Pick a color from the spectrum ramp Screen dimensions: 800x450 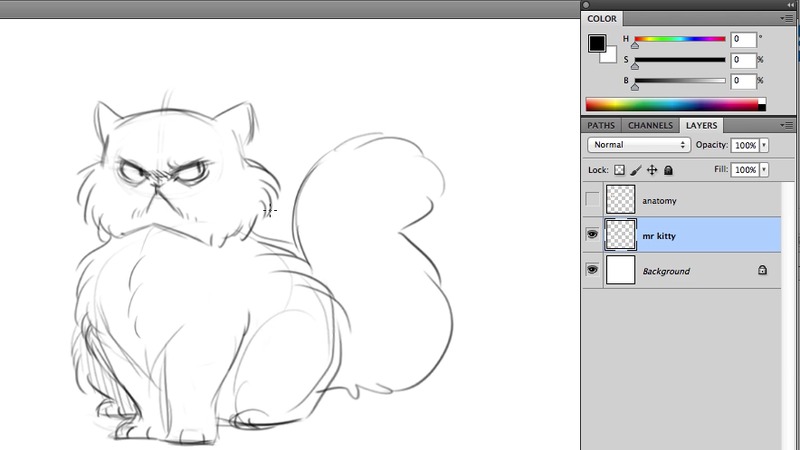[x=671, y=105]
